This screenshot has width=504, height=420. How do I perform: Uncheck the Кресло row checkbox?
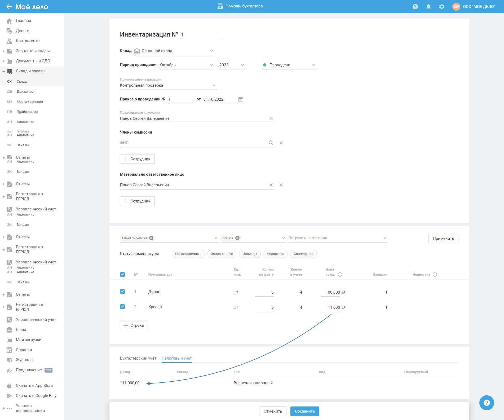click(x=122, y=307)
